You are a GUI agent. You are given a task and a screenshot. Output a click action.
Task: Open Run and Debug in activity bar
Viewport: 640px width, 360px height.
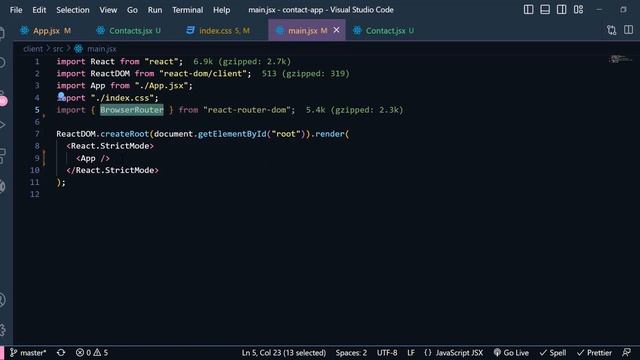point(2,125)
